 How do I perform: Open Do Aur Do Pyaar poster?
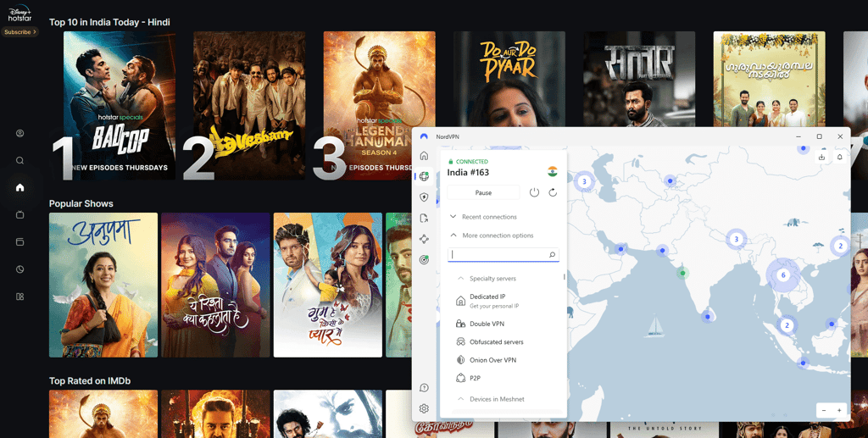point(509,79)
